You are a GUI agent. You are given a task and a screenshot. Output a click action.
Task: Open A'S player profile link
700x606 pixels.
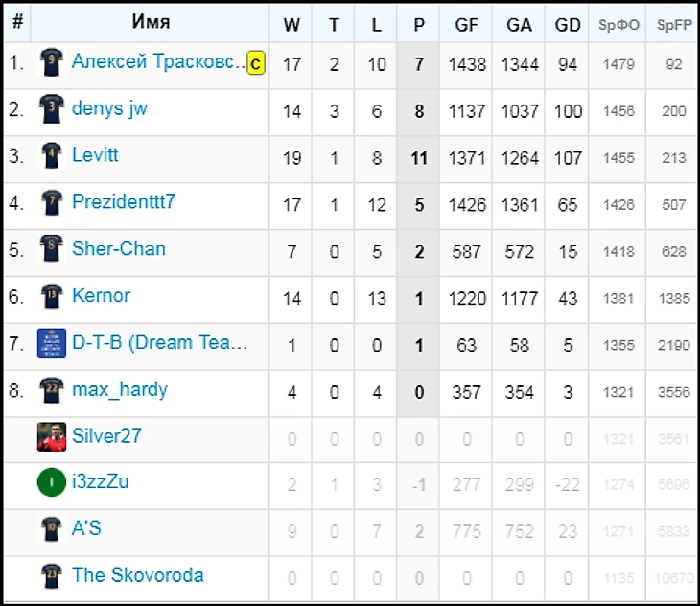click(x=86, y=529)
